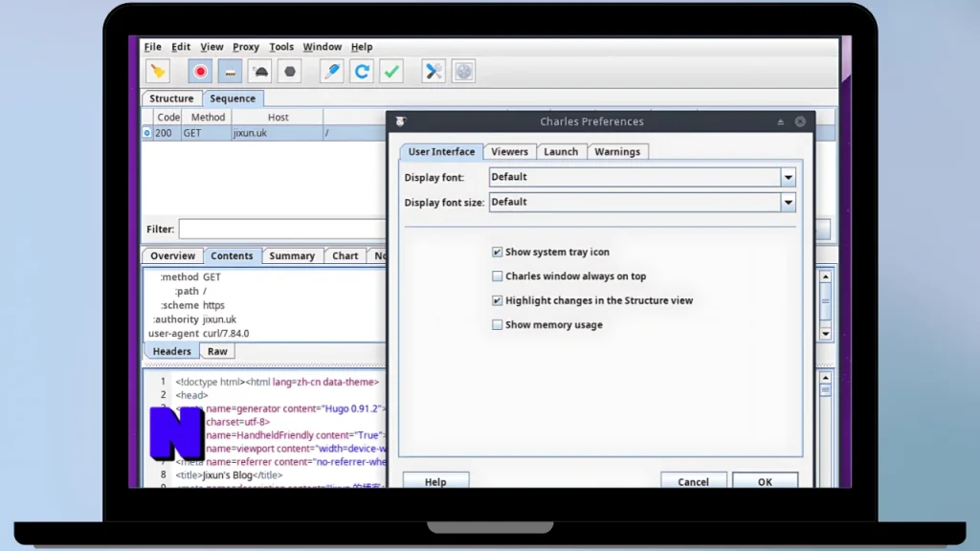Select the Raw sub-tab
Viewport: 980px width, 551px height.
tap(217, 352)
